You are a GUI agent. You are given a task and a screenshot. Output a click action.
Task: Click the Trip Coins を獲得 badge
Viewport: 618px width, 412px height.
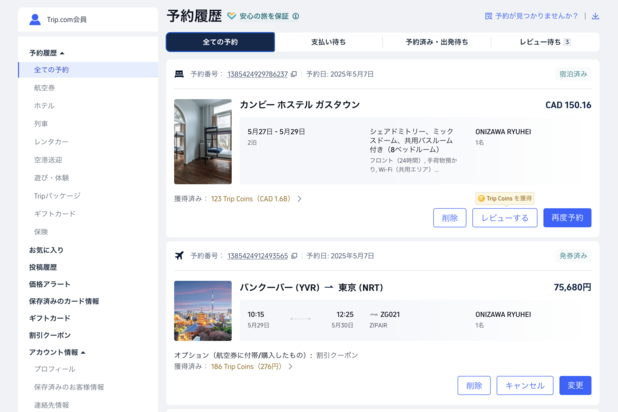504,198
